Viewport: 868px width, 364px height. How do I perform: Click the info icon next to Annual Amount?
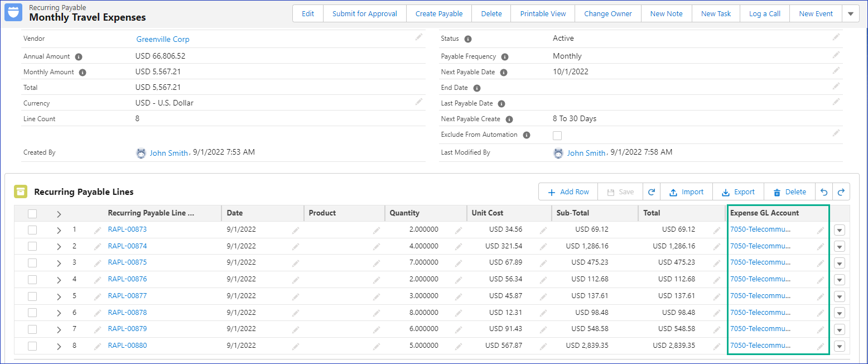(x=79, y=57)
